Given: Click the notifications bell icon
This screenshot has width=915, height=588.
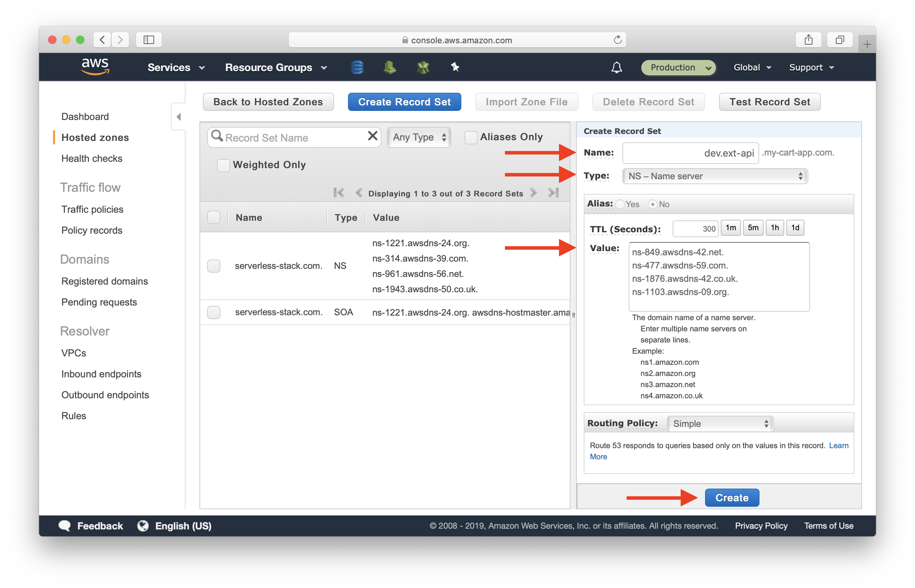Looking at the screenshot, I should point(614,67).
